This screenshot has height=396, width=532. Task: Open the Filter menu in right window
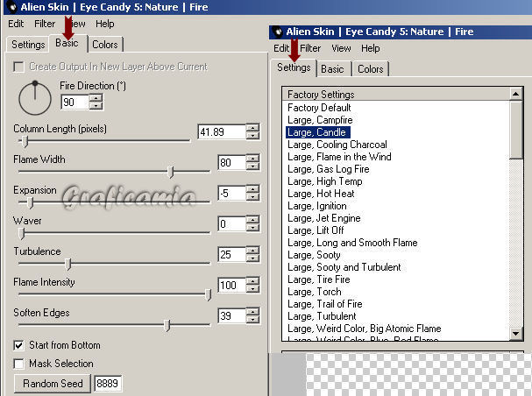pyautogui.click(x=310, y=48)
